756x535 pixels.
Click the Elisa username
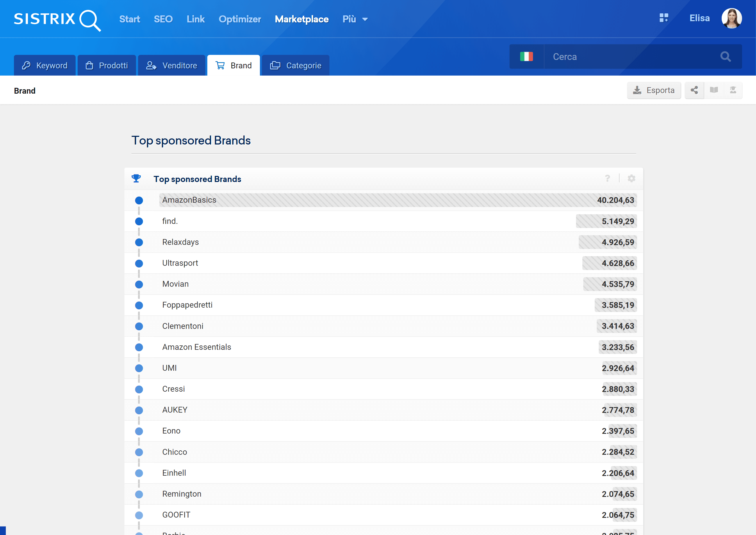click(x=699, y=18)
